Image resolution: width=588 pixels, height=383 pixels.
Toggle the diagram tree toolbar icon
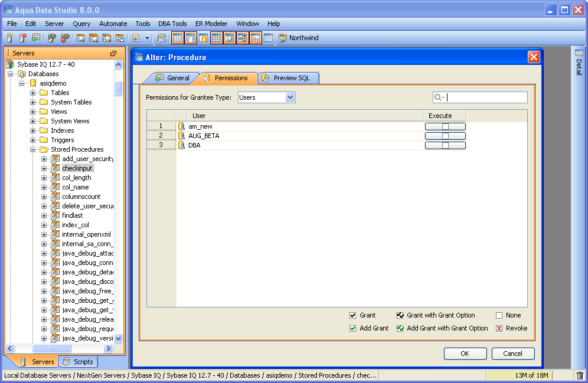(242, 38)
